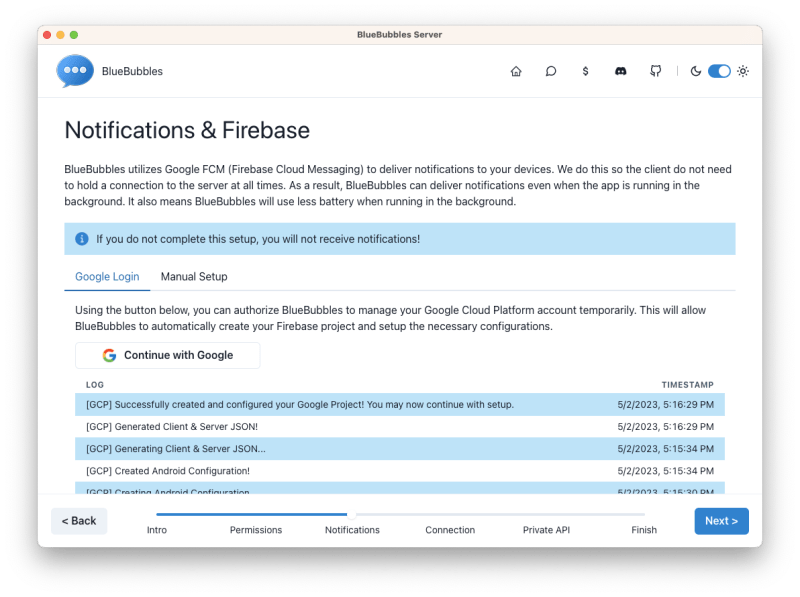Select the Private API step label
This screenshot has width=800, height=597.
[x=546, y=530]
